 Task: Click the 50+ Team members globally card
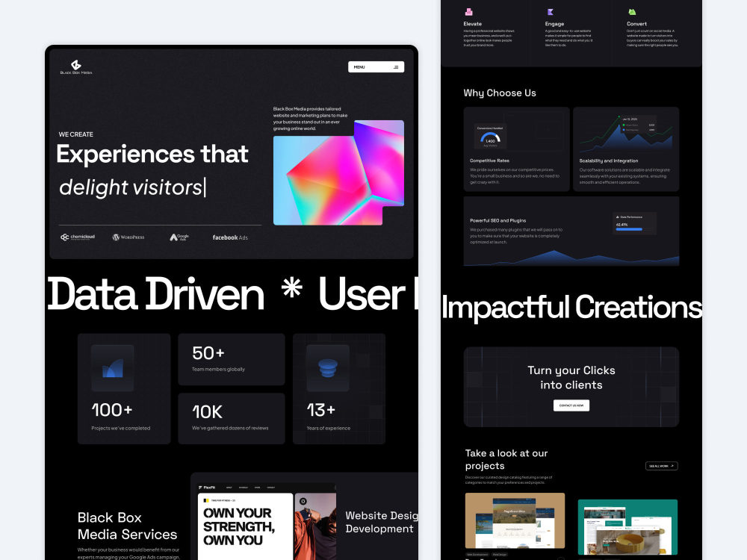[232, 360]
